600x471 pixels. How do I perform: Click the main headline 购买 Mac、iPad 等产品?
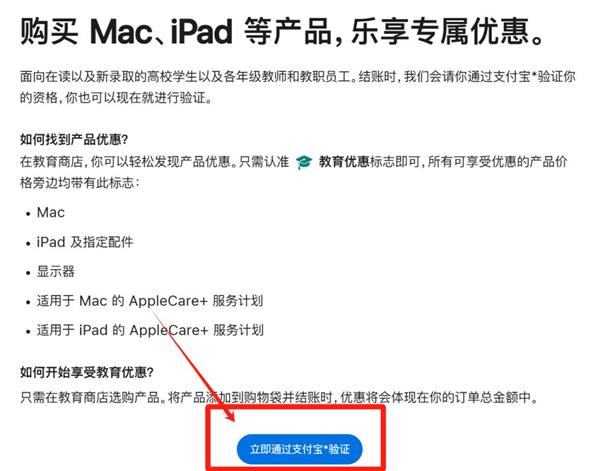(x=175, y=31)
